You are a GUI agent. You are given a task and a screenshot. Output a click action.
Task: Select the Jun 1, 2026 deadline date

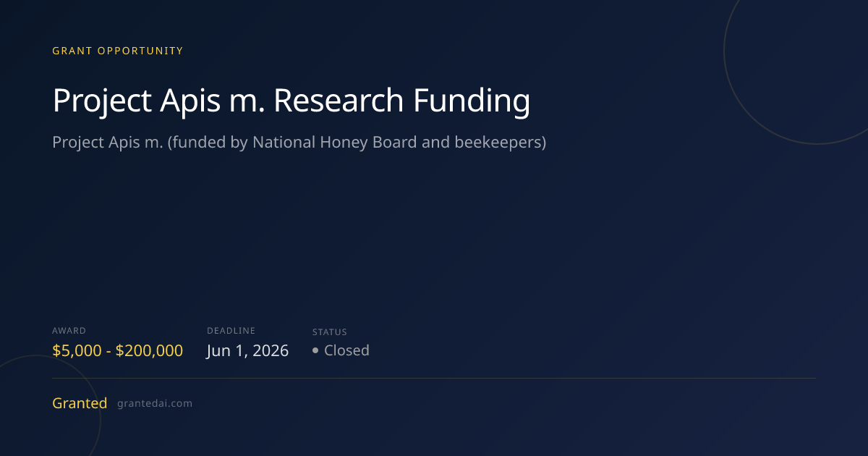pos(247,351)
